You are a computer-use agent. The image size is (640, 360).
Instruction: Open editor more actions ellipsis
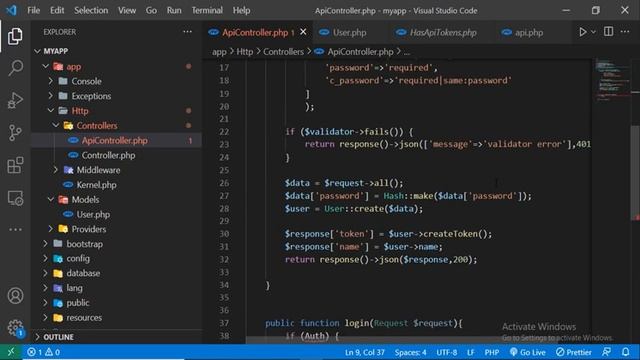(x=625, y=32)
